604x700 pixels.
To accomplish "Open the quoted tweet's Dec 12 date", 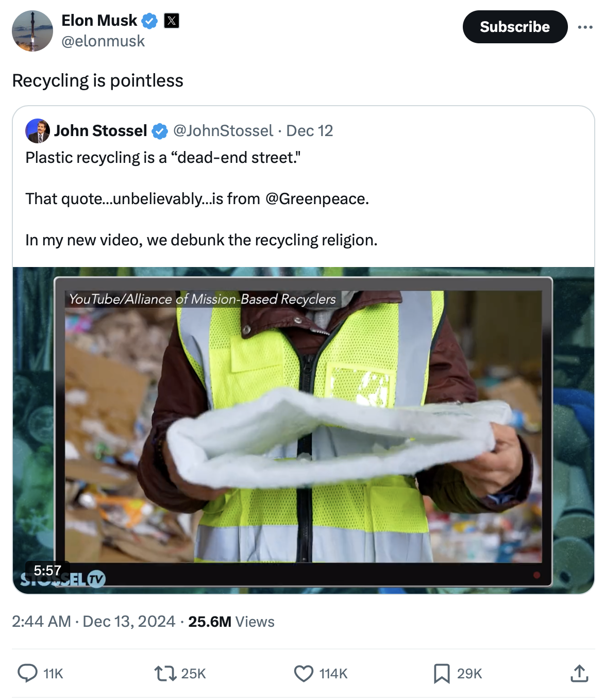I will 310,131.
